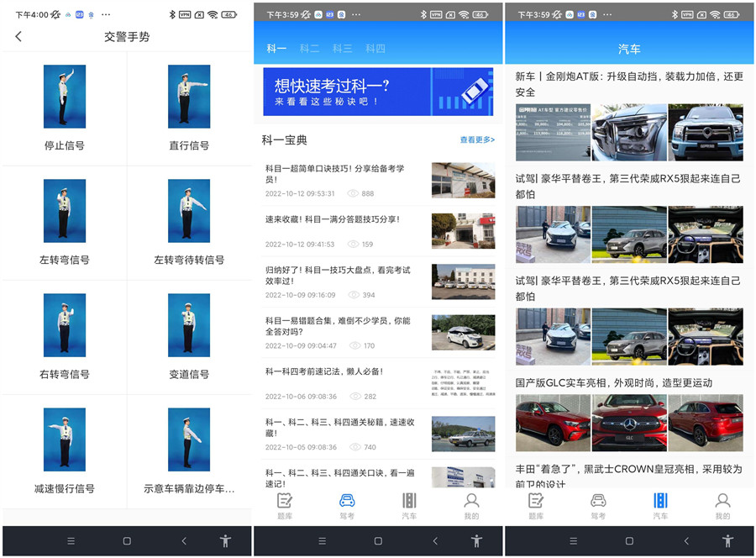756x558 pixels.
Task: Tap the 想快速考过科一 banner
Action: [x=378, y=92]
